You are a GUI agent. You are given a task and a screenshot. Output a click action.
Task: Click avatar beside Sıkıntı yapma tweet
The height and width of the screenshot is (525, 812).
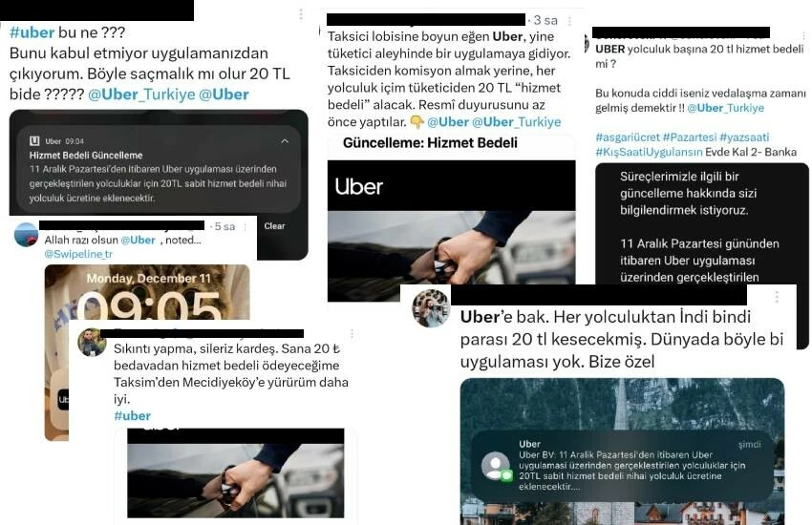coord(92,343)
